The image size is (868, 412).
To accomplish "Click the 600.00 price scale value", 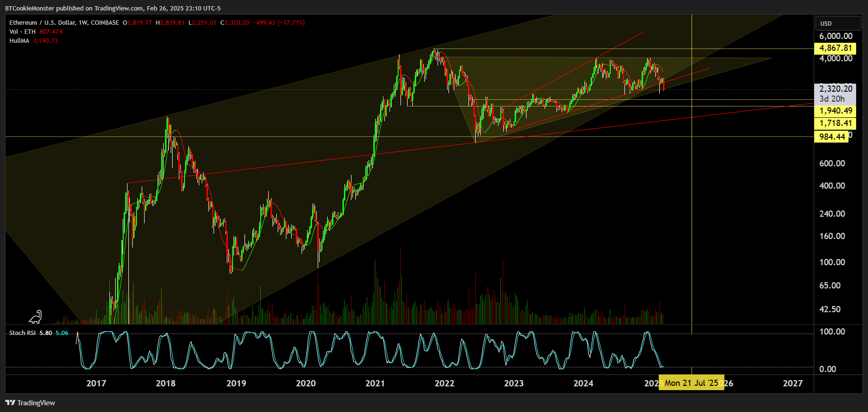I will pos(832,163).
